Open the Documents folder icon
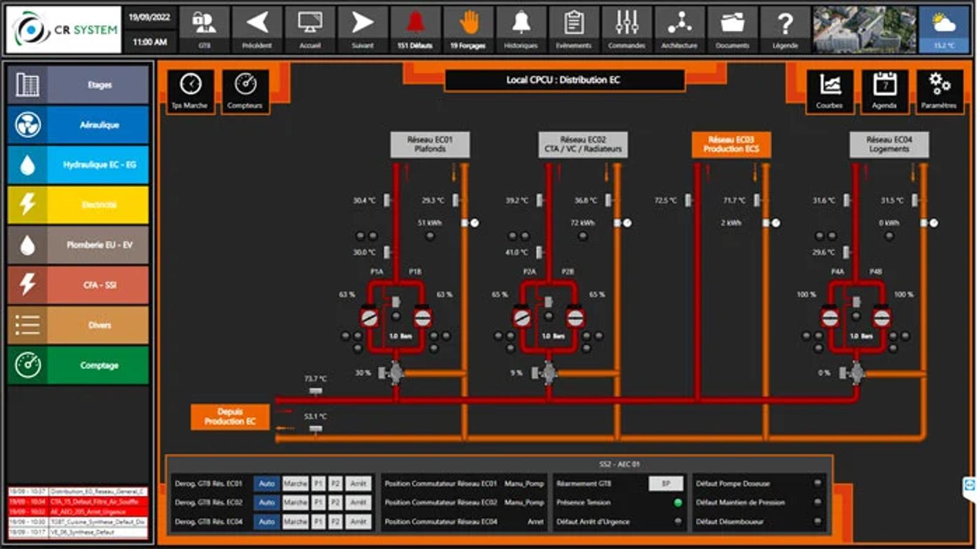 (732, 29)
